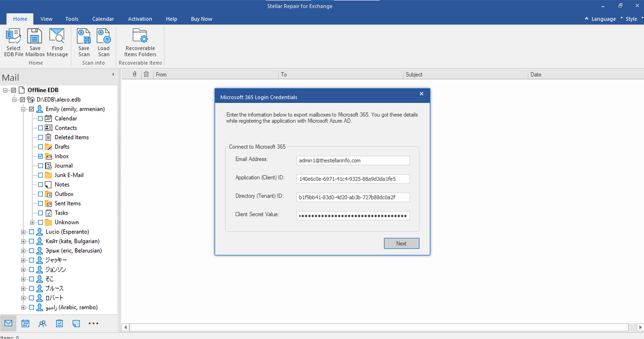This screenshot has width=644, height=339.
Task: Switch to Tasks view in bottom bar
Action: click(x=59, y=323)
